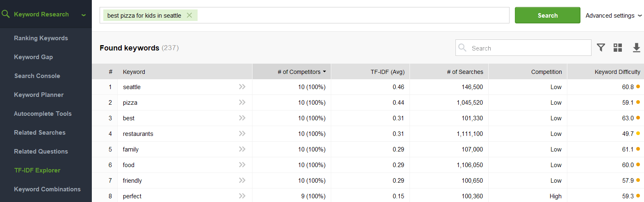Click double-arrow icon beside 'seattle' keyword
644x202 pixels.
(x=242, y=87)
